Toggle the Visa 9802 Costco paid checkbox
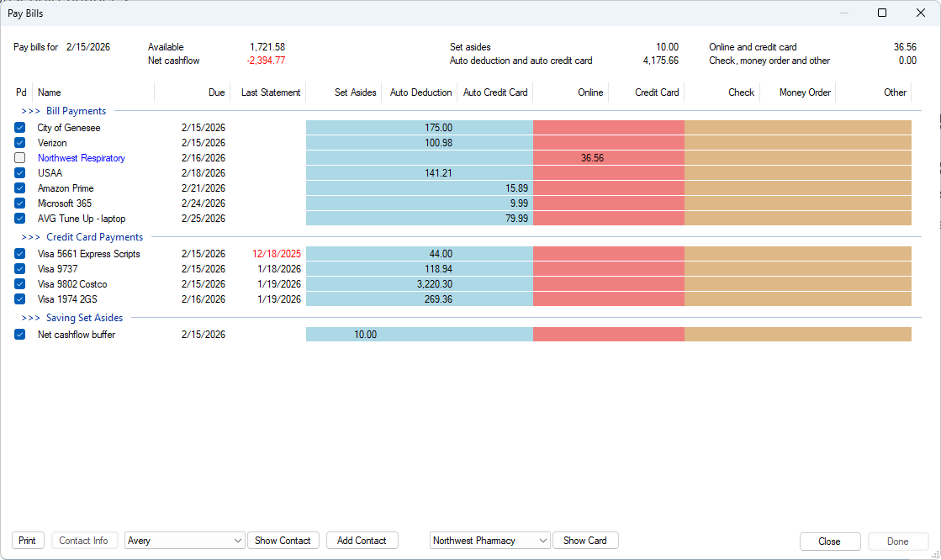The width and height of the screenshot is (941, 560). [x=20, y=284]
